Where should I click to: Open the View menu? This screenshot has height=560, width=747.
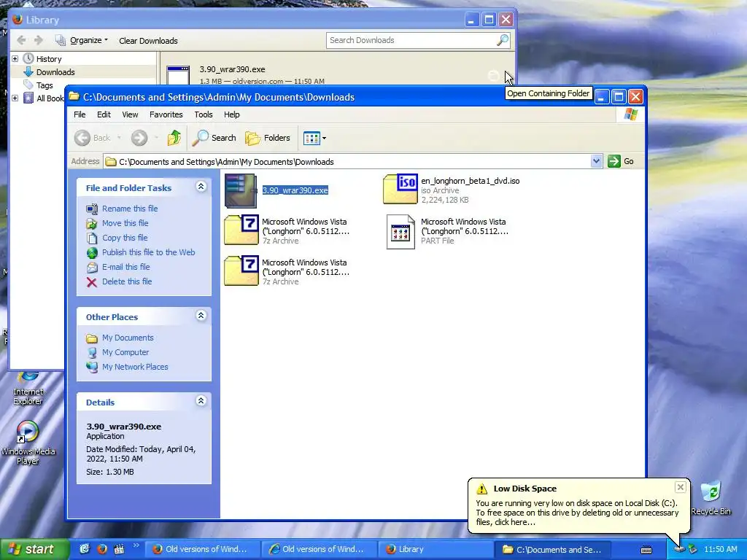coord(130,114)
